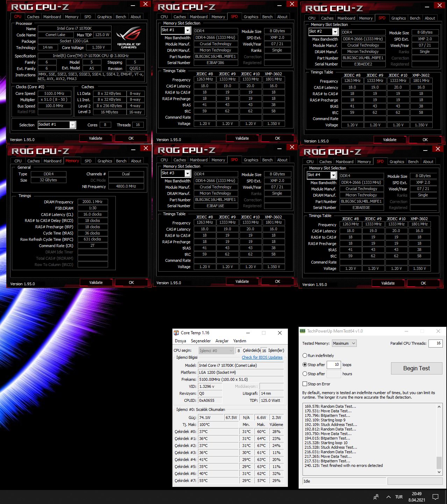Open the Araçlar menu
The image size is (447, 504).
pyautogui.click(x=222, y=341)
